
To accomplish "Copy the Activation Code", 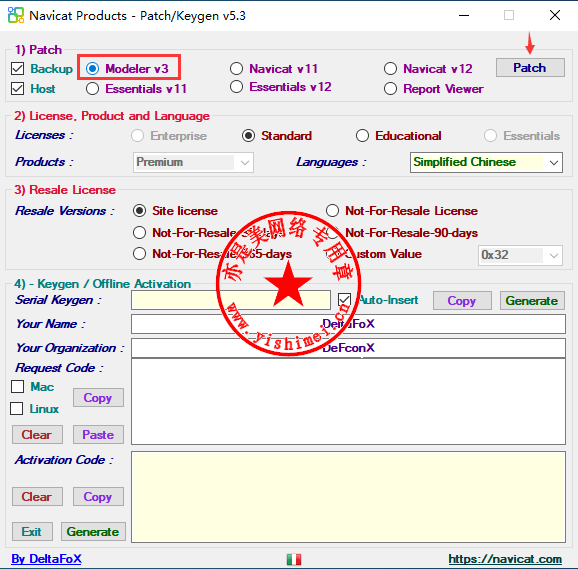I will click(98, 497).
